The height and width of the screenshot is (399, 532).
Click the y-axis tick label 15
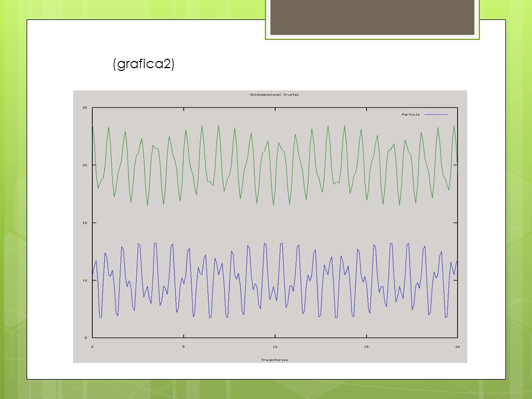tap(84, 223)
